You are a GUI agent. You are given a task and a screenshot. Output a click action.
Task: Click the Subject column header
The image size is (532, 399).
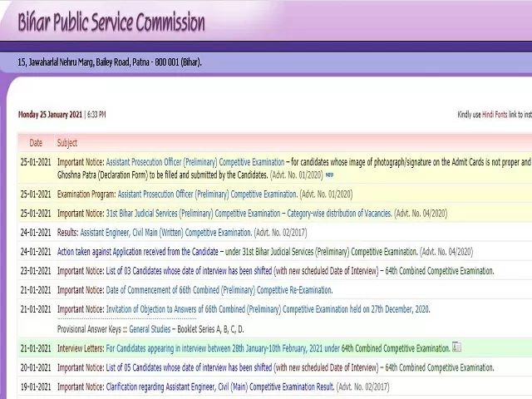tap(67, 143)
